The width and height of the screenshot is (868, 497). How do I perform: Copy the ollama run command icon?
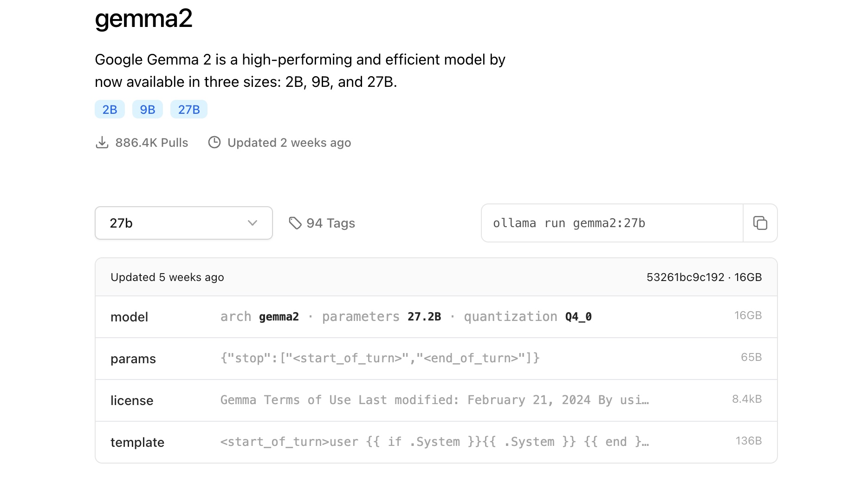click(x=760, y=223)
